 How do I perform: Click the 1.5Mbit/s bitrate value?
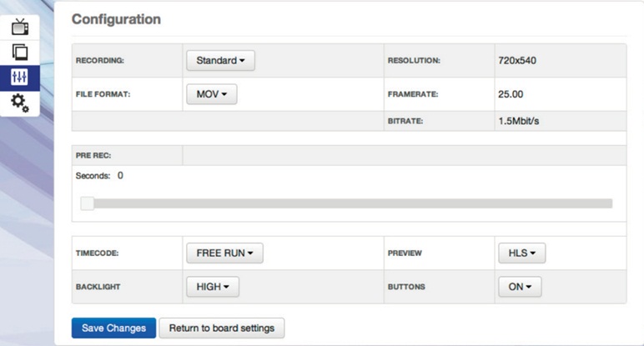pos(519,121)
